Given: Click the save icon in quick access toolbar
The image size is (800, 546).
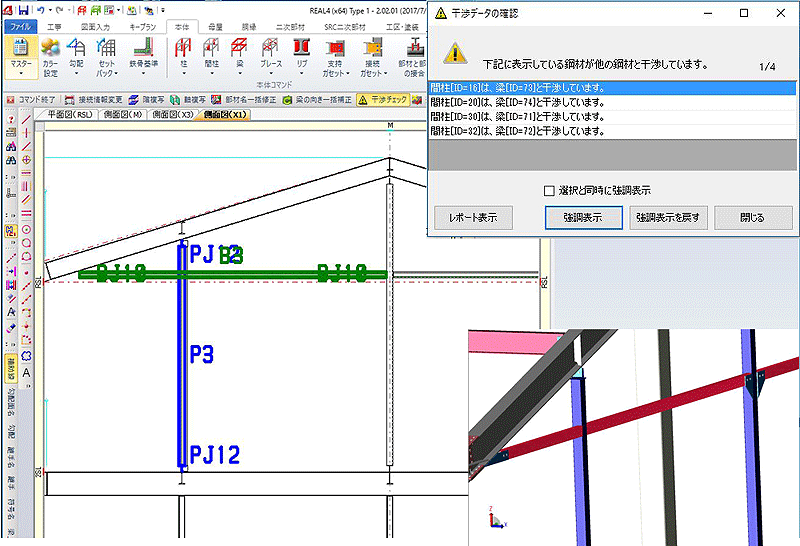Looking at the screenshot, I should point(23,9).
